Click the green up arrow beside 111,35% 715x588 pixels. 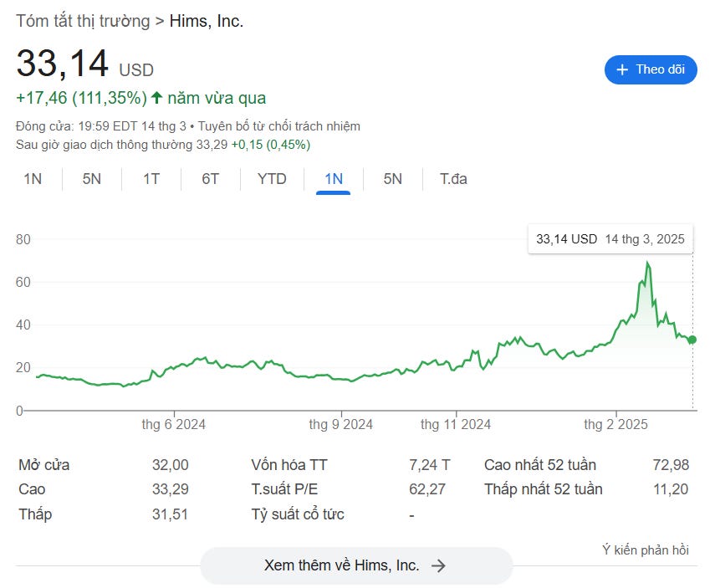[x=156, y=98]
